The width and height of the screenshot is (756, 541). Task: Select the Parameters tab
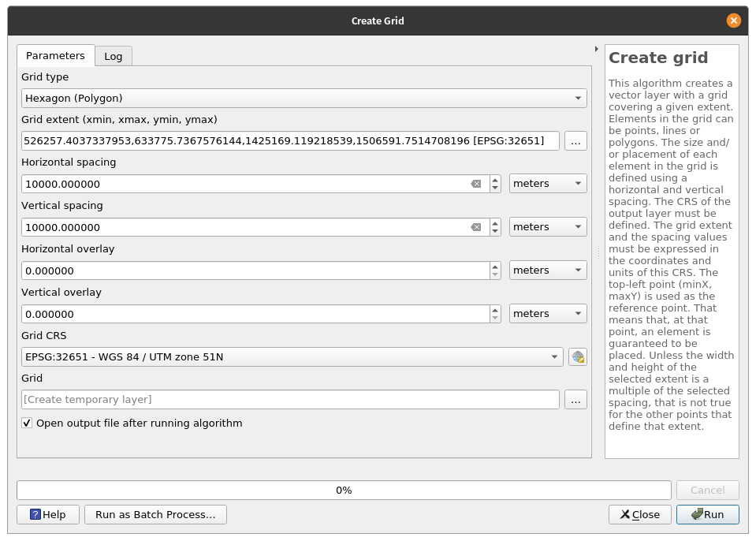tap(55, 56)
